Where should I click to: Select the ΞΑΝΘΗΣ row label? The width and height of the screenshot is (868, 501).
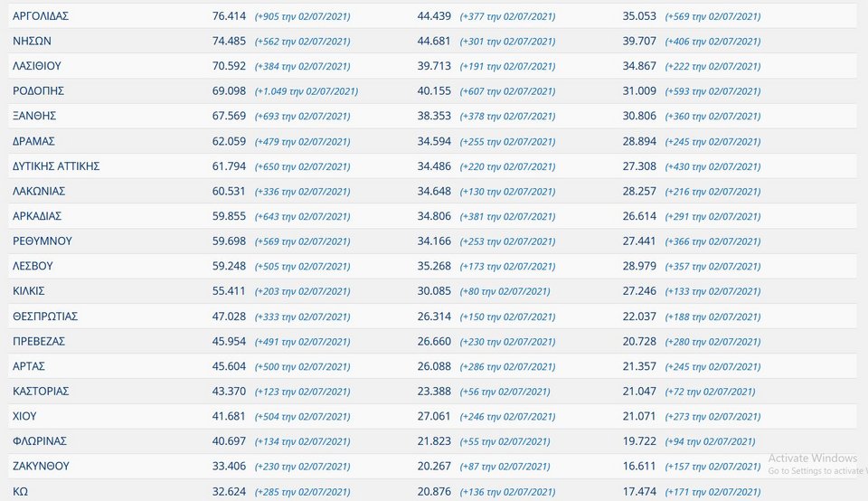(x=34, y=116)
